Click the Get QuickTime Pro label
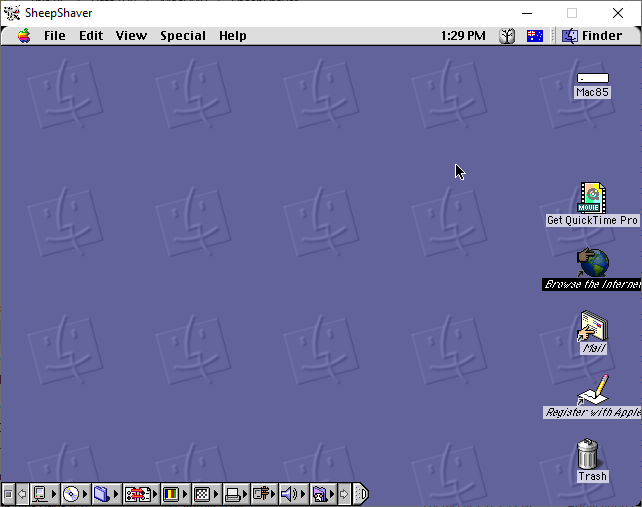The height and width of the screenshot is (507, 642). click(x=592, y=220)
